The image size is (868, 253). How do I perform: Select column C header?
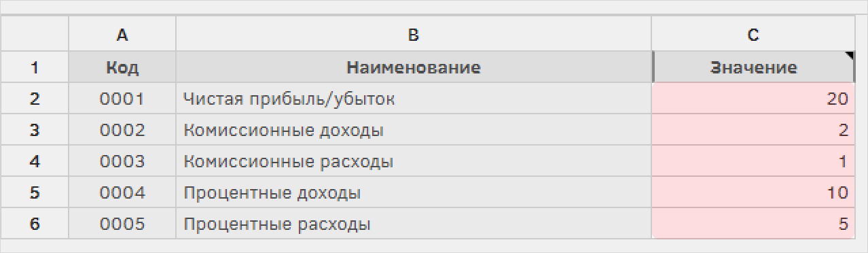point(753,35)
